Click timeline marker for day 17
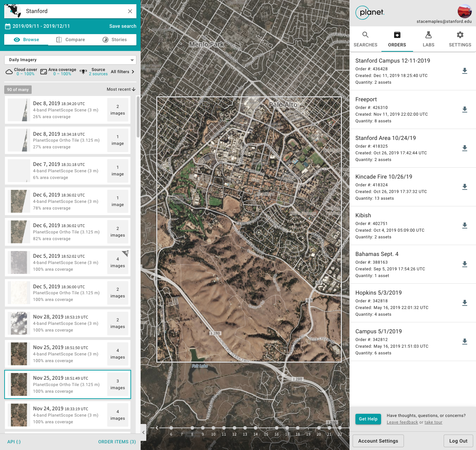This screenshot has width=476, height=450. pyautogui.click(x=287, y=428)
